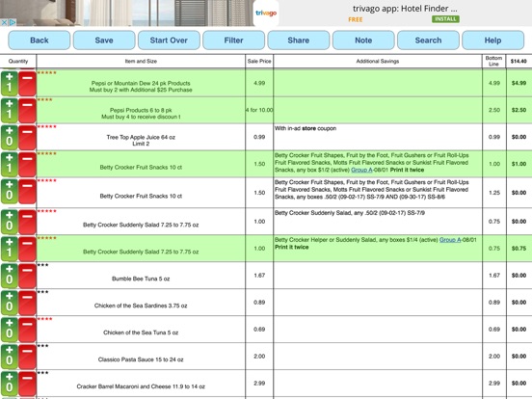This screenshot has height=399, width=532.
Task: Click the Back button
Action: [40, 40]
